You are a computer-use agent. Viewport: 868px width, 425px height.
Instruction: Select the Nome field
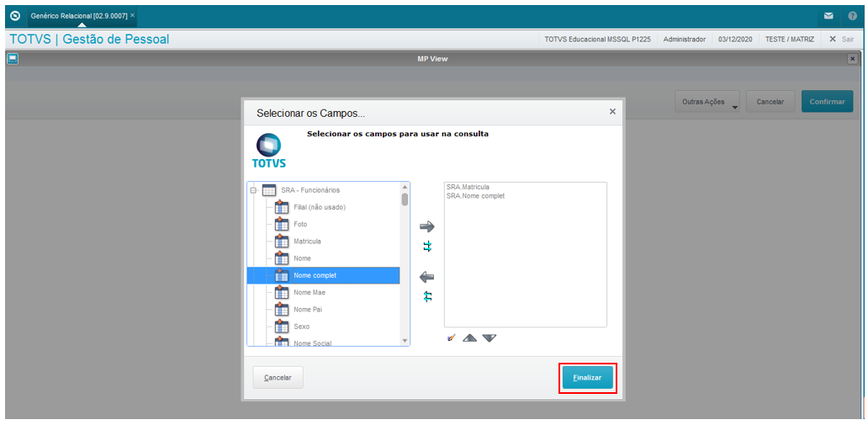[302, 258]
